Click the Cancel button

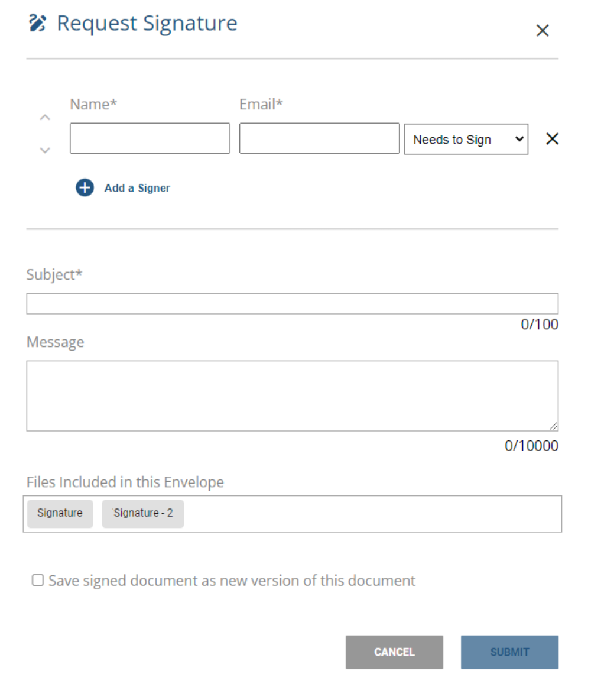pyautogui.click(x=394, y=652)
